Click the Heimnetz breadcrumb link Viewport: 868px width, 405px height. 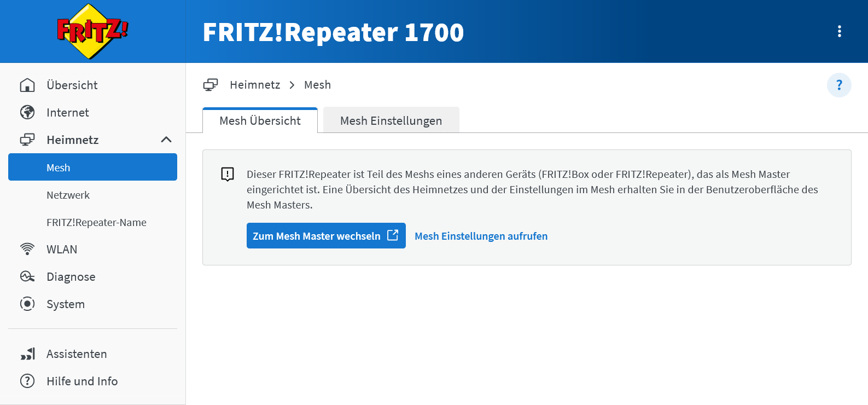(255, 85)
